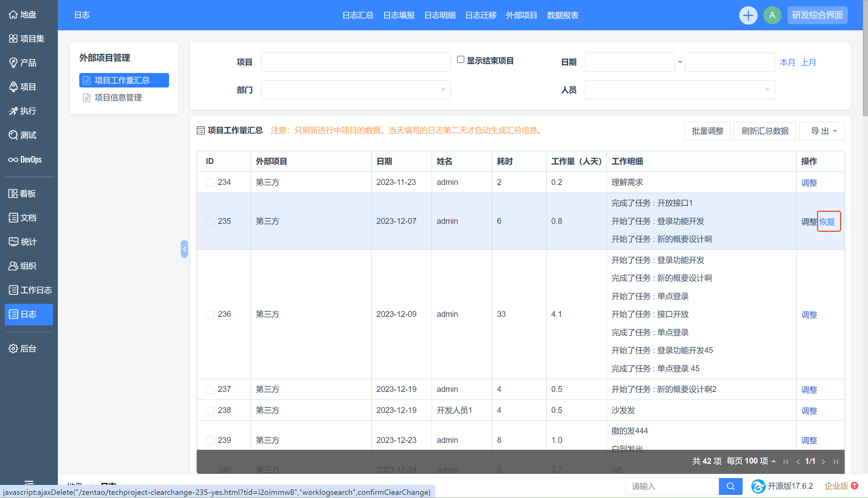Expand the 导出 dropdown button
This screenshot has width=868, height=498.
click(822, 131)
